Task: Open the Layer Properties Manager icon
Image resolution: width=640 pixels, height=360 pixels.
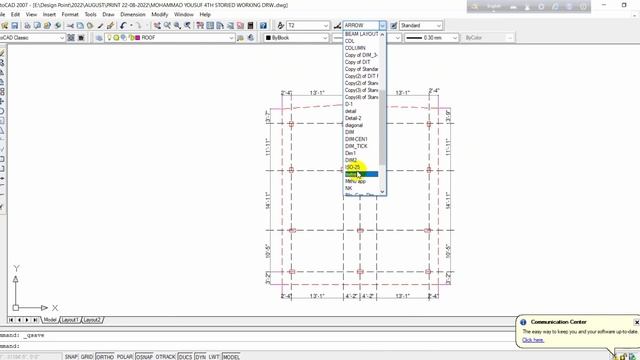Action: (x=99, y=38)
